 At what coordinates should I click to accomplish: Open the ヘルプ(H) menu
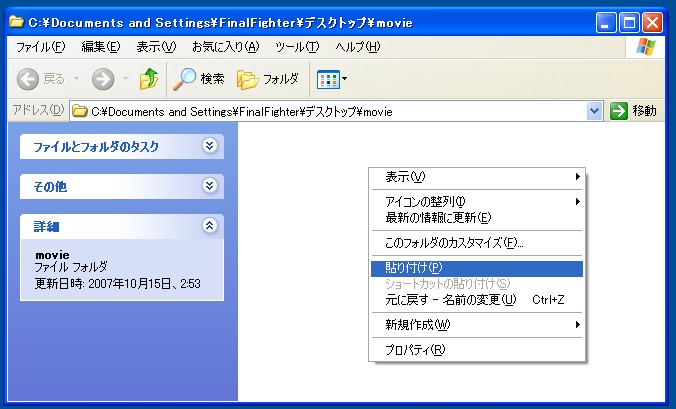[357, 47]
